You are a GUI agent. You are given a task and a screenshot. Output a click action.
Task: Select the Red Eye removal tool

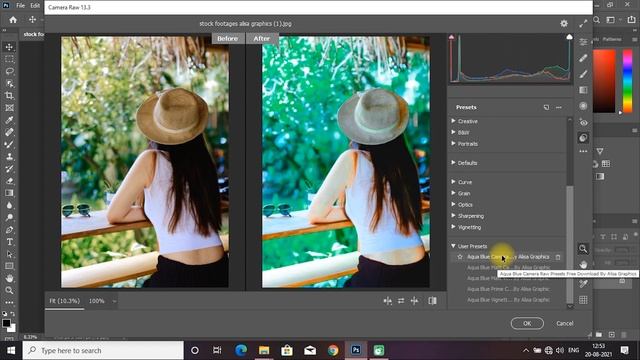pos(583,122)
